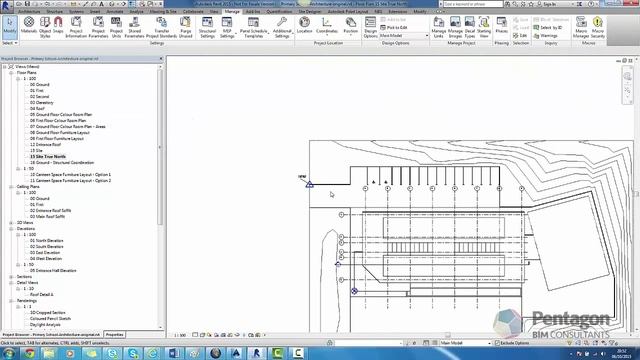Expand the 3D Views tree node

[11, 223]
